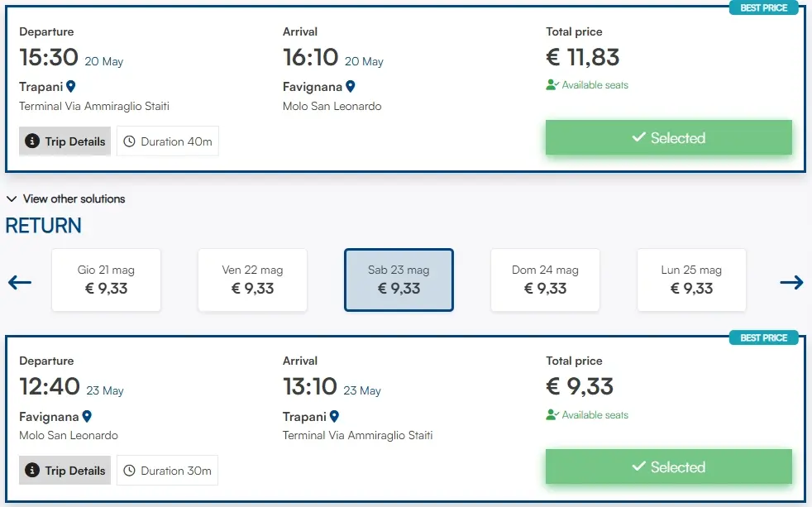
Task: Pick Lun 25 mag return date
Action: pyautogui.click(x=691, y=280)
